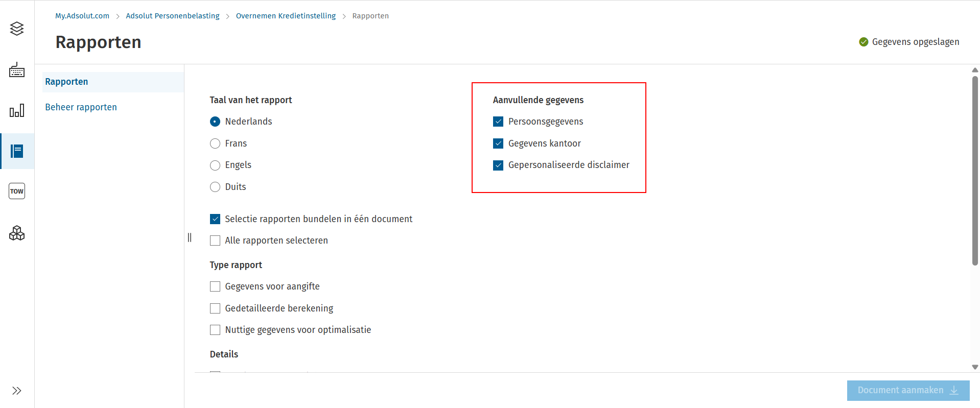Image resolution: width=980 pixels, height=408 pixels.
Task: Select Frans as report language
Action: click(215, 143)
